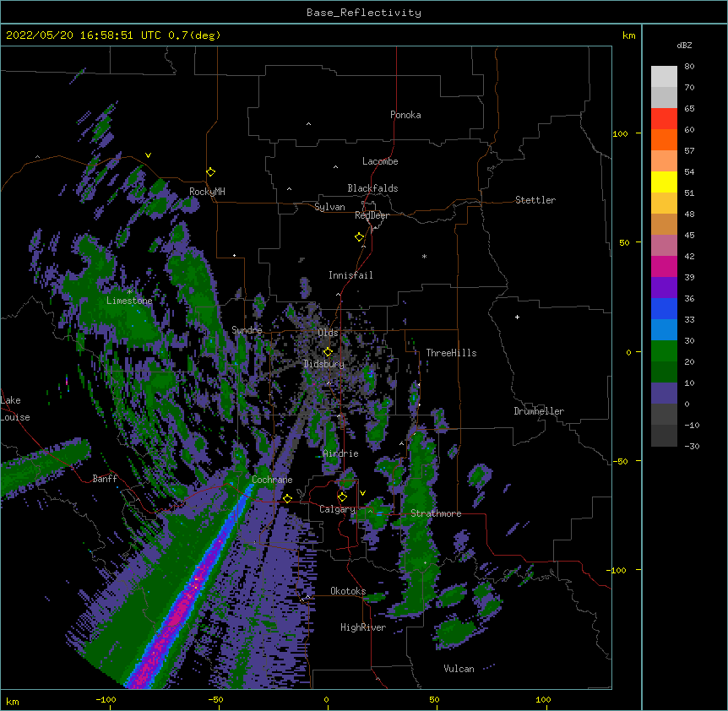This screenshot has height=711, width=728.
Task: Click the dBZ legend heading
Action: [x=684, y=45]
